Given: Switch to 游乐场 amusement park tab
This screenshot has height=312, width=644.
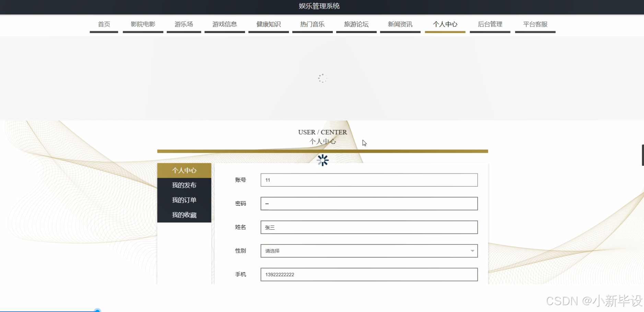Looking at the screenshot, I should [184, 24].
